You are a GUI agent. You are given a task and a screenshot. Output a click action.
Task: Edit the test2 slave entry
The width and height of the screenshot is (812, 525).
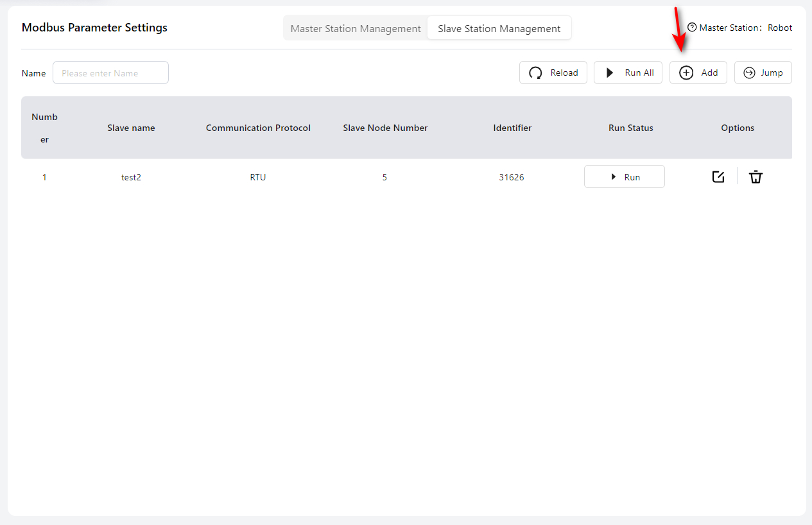click(x=718, y=177)
